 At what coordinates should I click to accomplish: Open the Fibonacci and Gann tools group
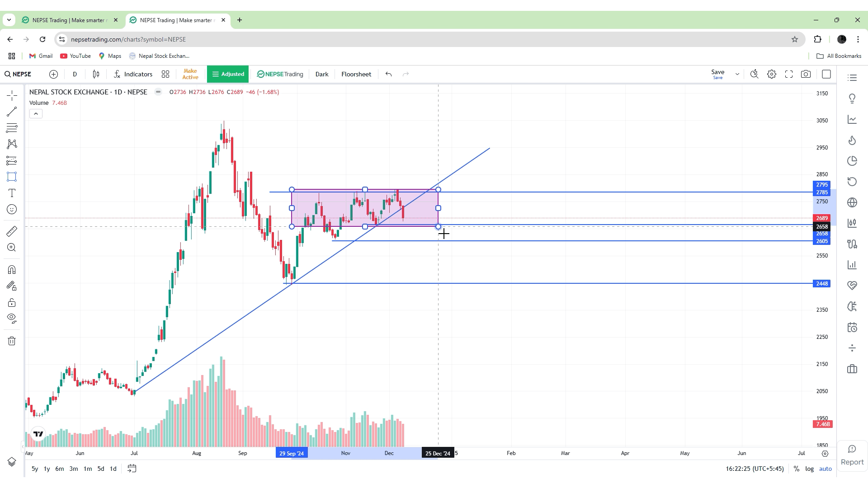12,128
